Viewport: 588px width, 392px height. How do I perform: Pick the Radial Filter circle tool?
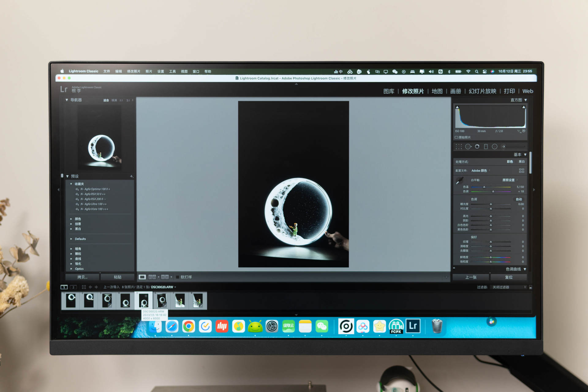pos(494,147)
